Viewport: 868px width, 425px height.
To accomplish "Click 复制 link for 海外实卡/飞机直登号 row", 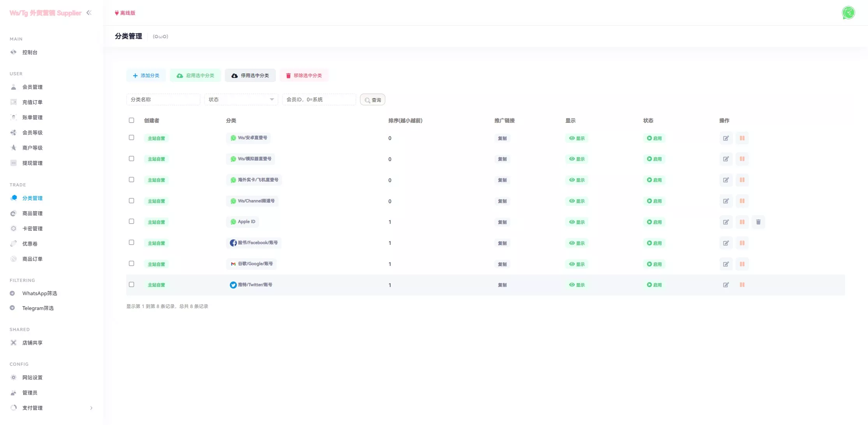I will point(502,180).
